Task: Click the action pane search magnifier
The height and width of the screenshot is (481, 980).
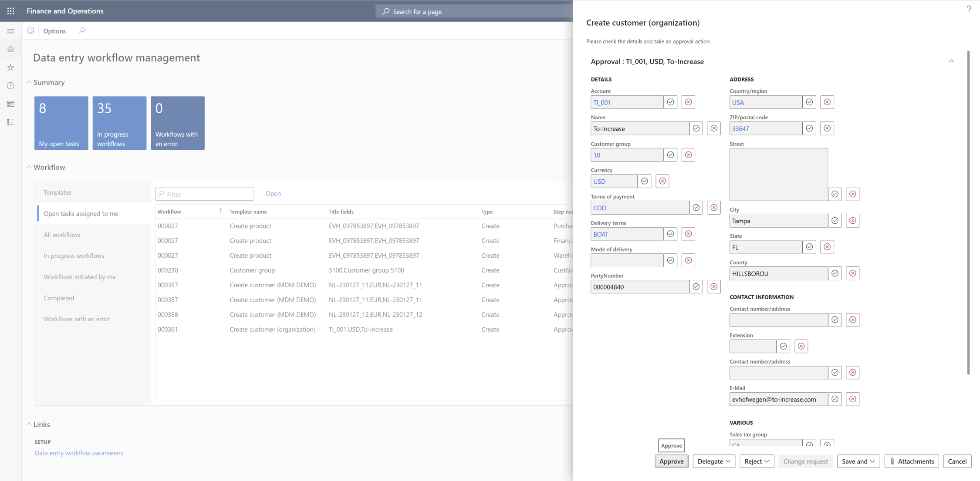Action: 82,31
